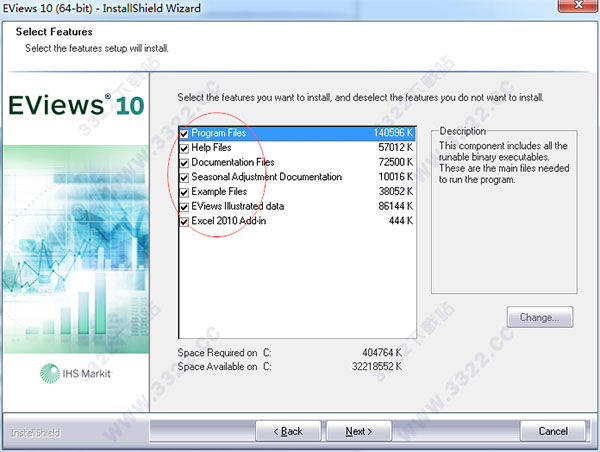
Task: Click the Space Required on C: label
Action: [x=224, y=352]
